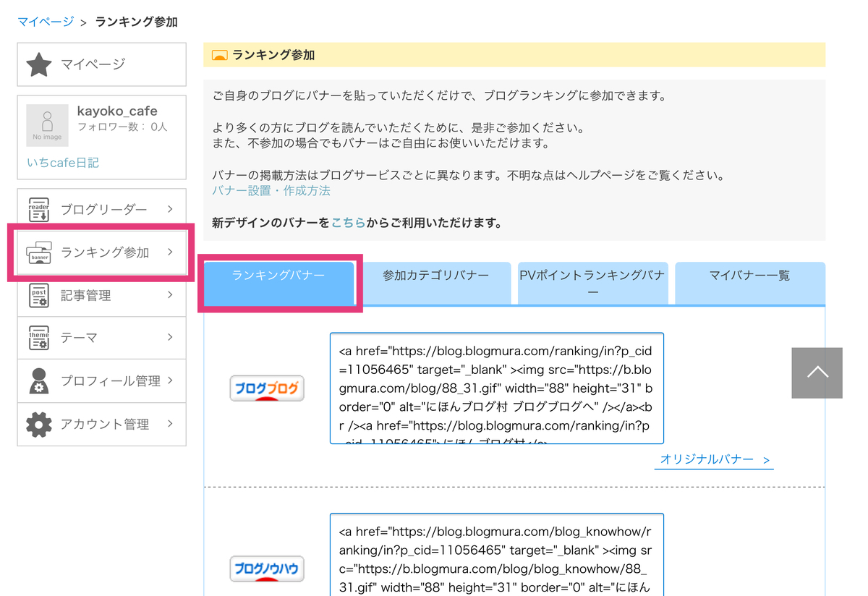Select the プロフィール管理 menu label
The height and width of the screenshot is (596, 868).
(x=111, y=380)
